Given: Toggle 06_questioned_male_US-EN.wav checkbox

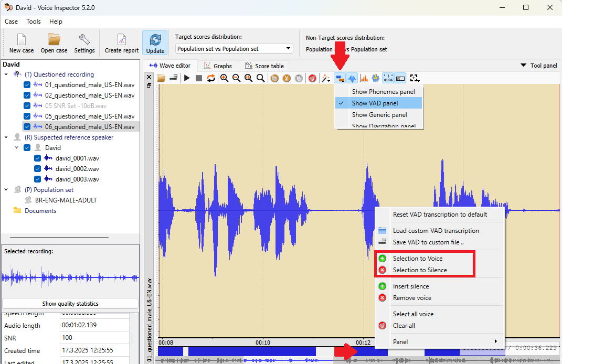Looking at the screenshot, I should [27, 126].
